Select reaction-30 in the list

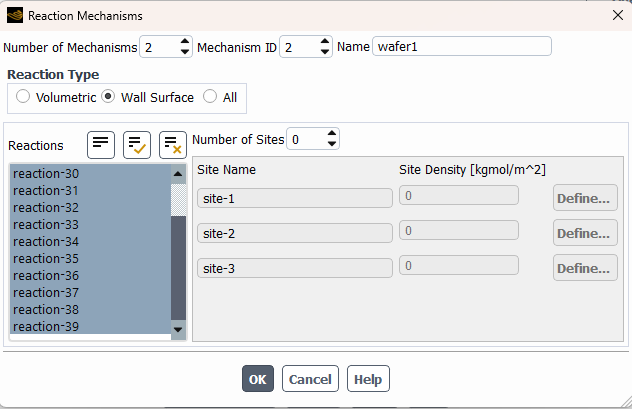point(90,174)
